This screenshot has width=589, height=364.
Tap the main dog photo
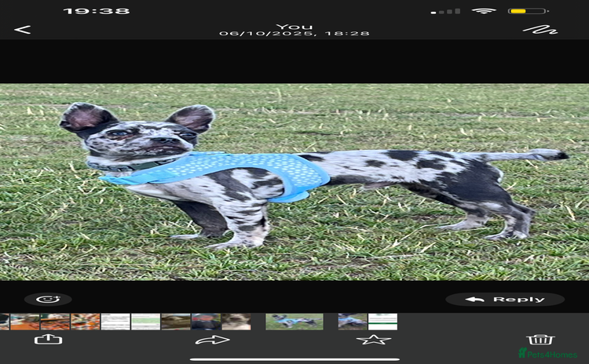coord(294,182)
